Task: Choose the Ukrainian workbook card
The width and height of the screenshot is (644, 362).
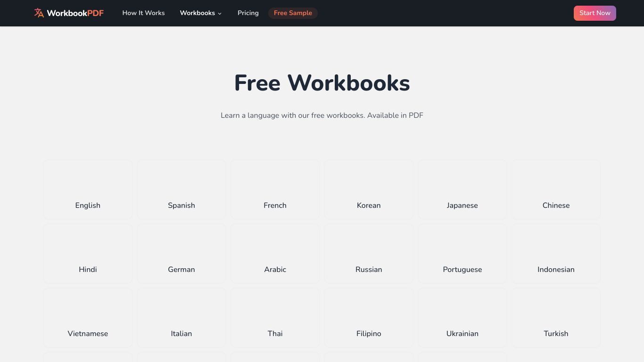Action: pos(462,318)
